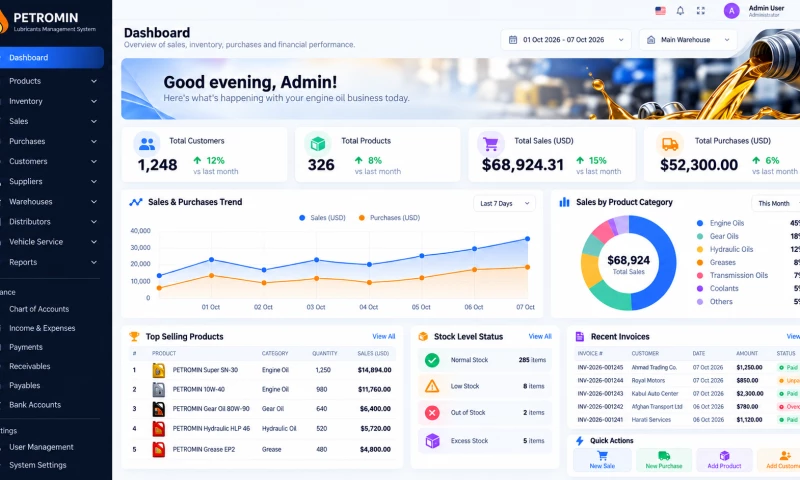This screenshot has width=800, height=480.
Task: Open Chart of Accounts in sidebar
Action: point(39,309)
